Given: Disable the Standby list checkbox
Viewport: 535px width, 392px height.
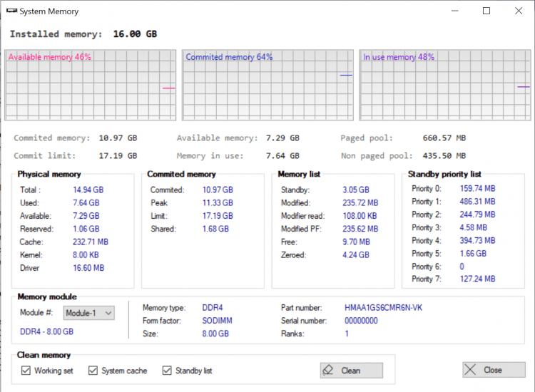Looking at the screenshot, I should pos(167,371).
